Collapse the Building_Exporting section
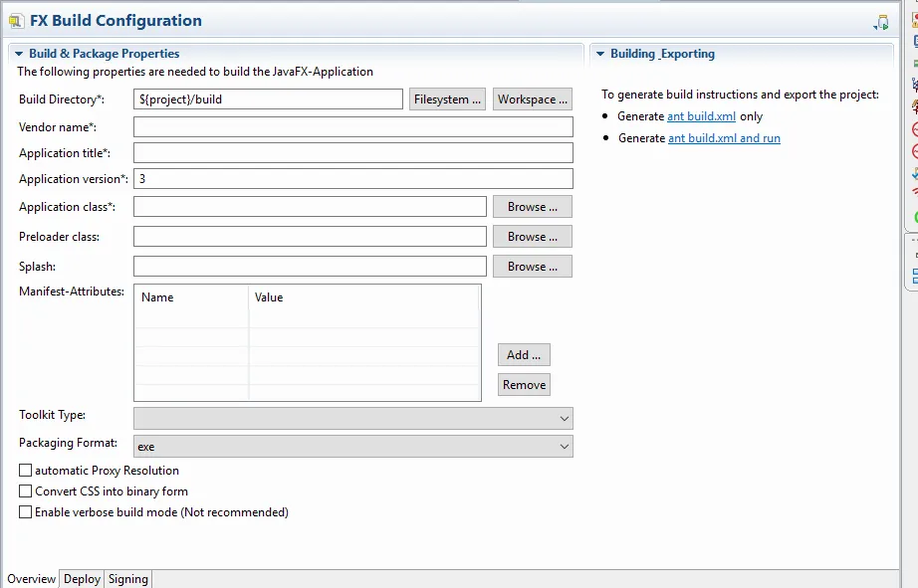 click(600, 54)
